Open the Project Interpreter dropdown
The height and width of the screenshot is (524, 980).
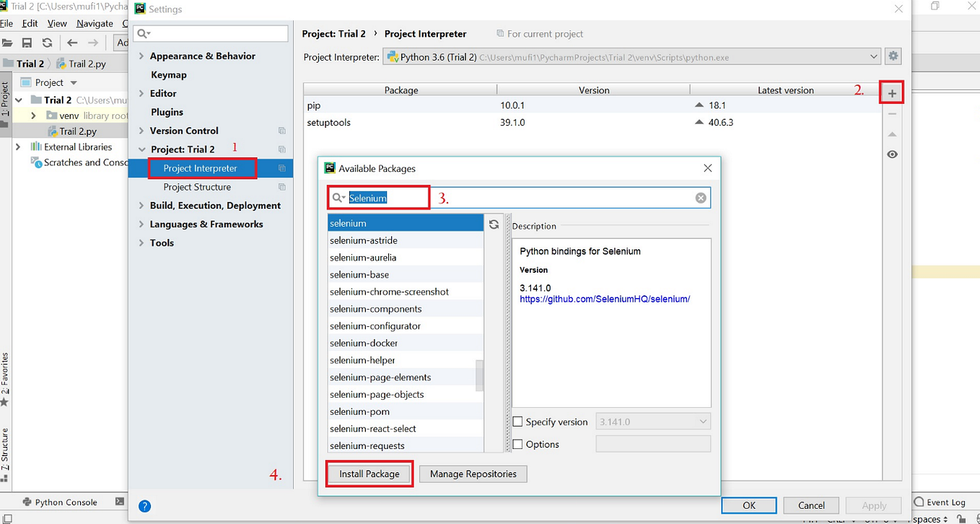[x=874, y=56]
